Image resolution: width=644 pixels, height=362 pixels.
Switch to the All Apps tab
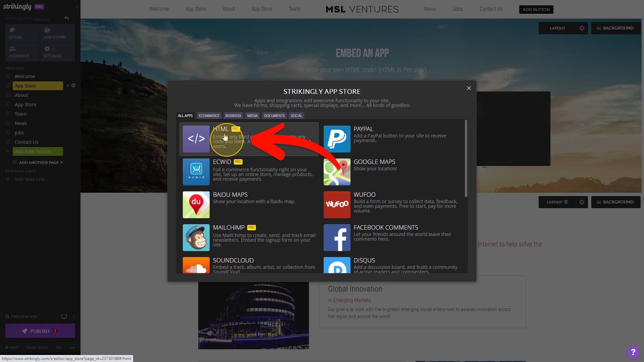[185, 116]
